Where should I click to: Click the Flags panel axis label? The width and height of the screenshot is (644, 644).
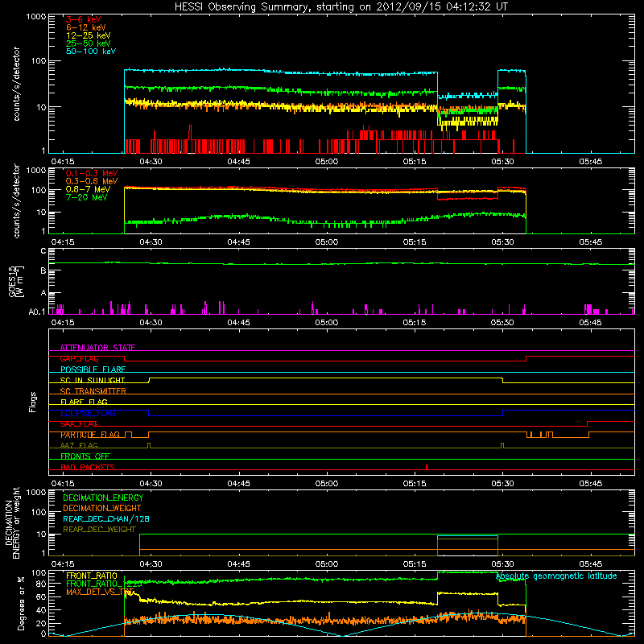[33, 402]
